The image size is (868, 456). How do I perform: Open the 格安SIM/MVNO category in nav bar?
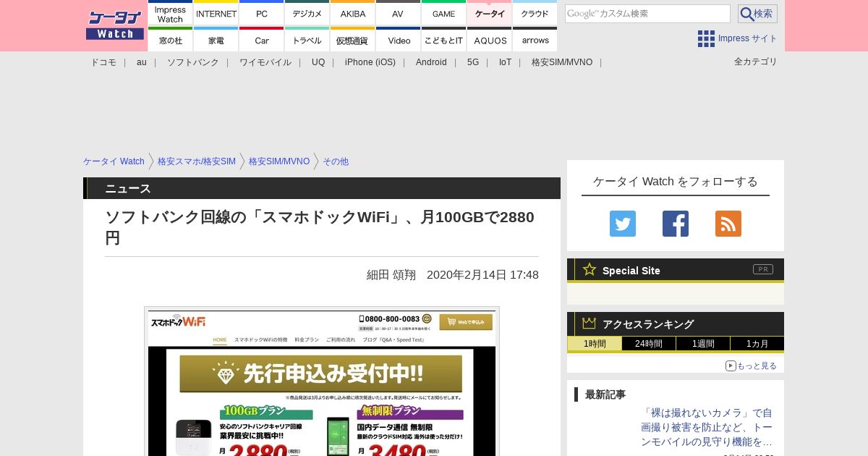(x=562, y=62)
